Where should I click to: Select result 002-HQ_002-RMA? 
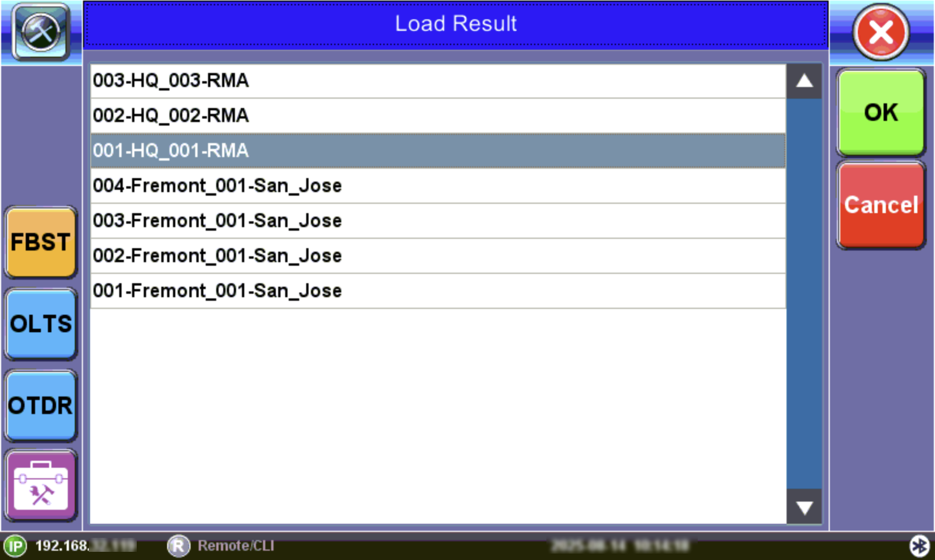[x=437, y=116]
